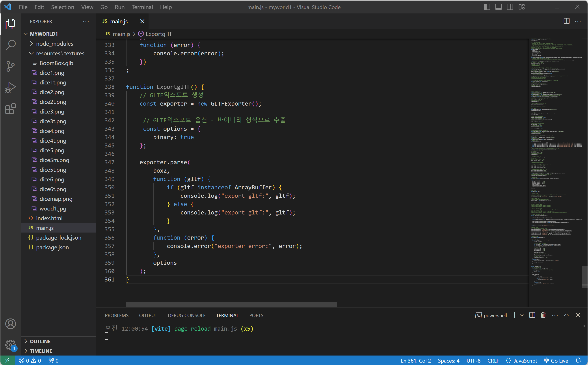The width and height of the screenshot is (588, 365).
Task: Split the editor to the right
Action: 566,21
